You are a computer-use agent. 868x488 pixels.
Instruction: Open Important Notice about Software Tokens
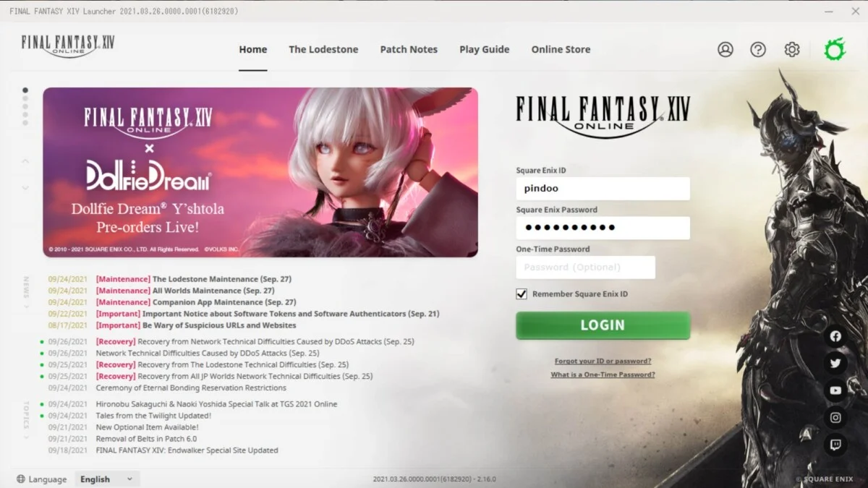(268, 314)
